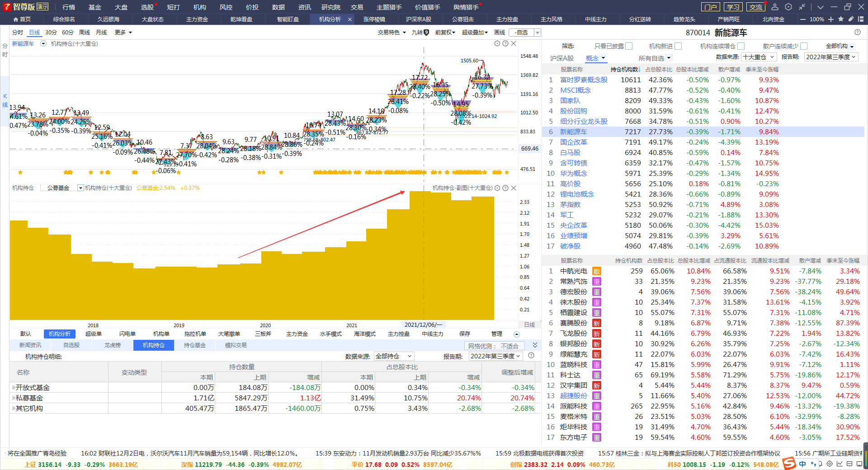The height and width of the screenshot is (470, 868).
Task: Select the 闪电单 template button
Action: point(127,334)
